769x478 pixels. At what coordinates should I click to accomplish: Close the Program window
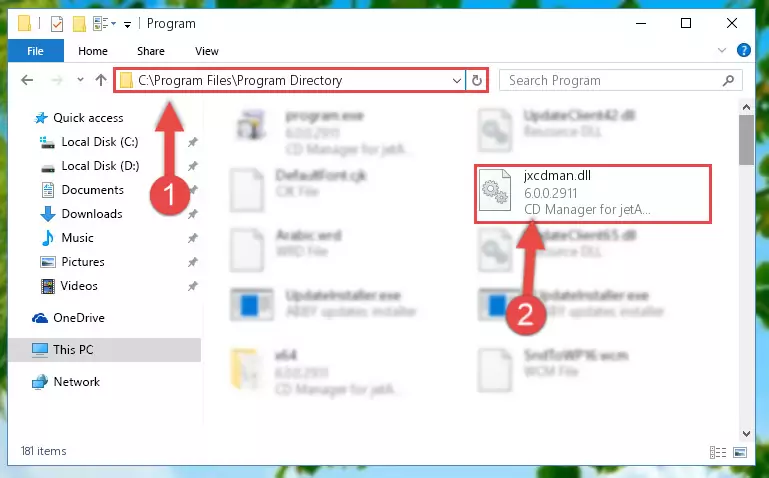pyautogui.click(x=732, y=24)
